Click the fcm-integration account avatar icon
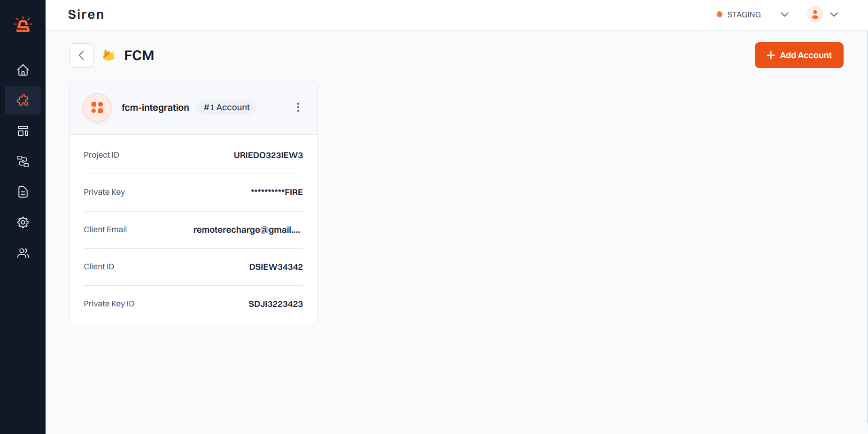Viewport: 868px width, 434px height. [97, 107]
